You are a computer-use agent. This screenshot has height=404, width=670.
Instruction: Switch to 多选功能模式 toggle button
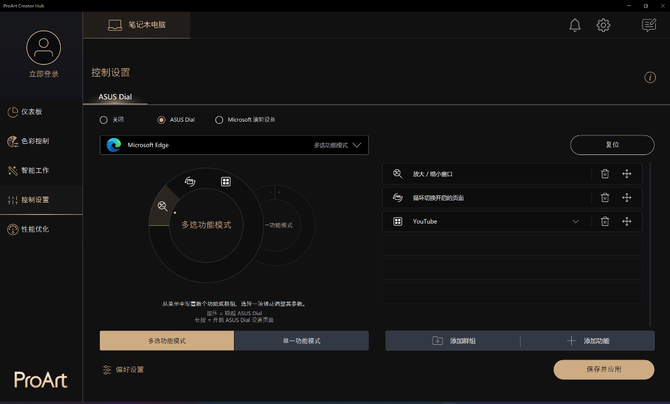click(x=167, y=341)
